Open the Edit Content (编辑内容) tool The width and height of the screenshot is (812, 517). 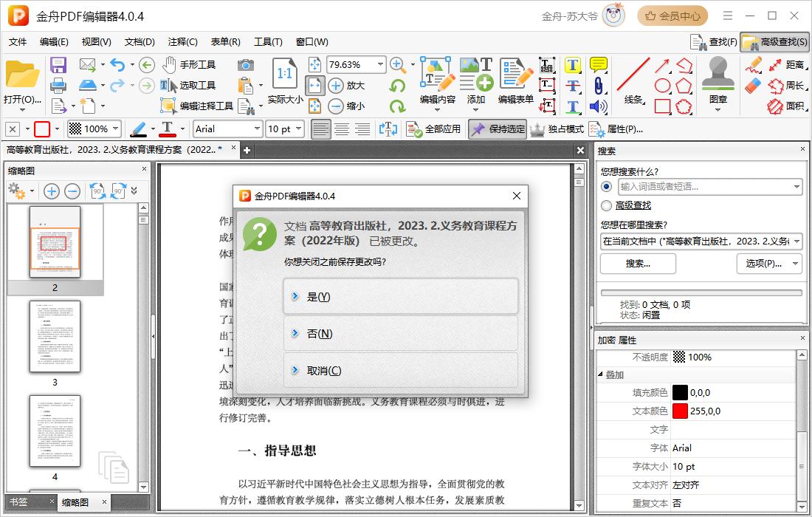(x=438, y=81)
